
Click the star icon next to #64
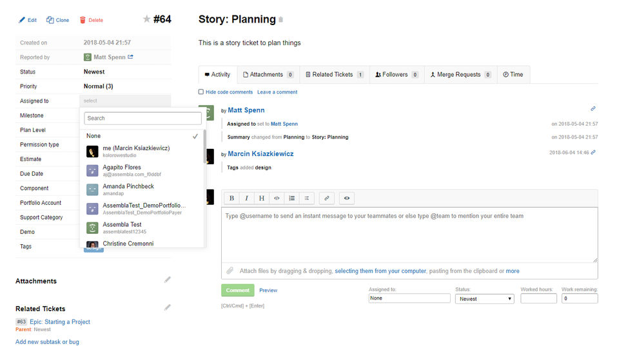(146, 19)
